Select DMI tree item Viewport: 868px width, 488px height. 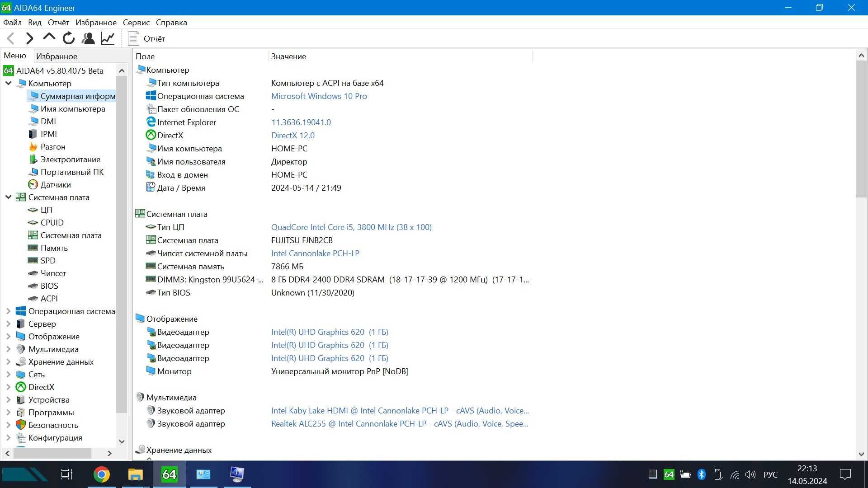(x=48, y=122)
